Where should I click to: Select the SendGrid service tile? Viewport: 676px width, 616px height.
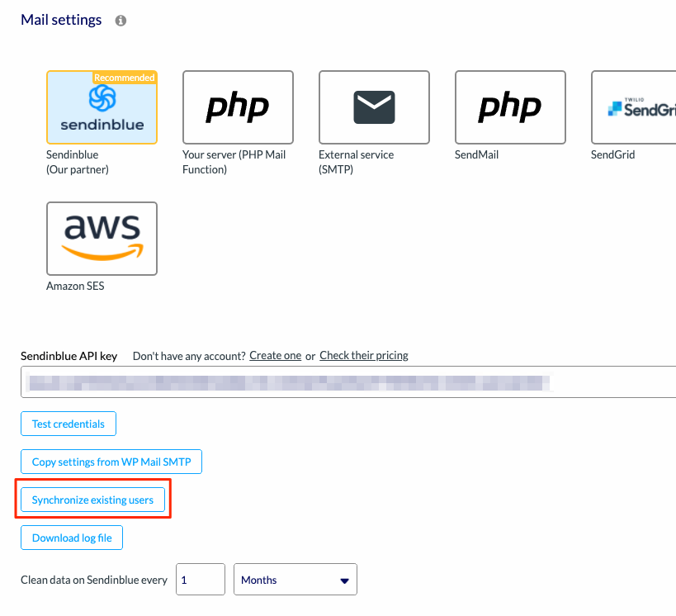[x=634, y=107]
